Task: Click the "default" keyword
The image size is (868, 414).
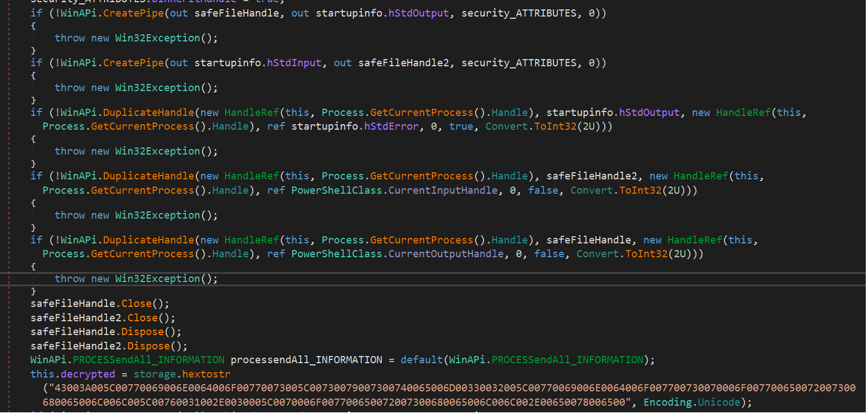Action: click(422, 360)
